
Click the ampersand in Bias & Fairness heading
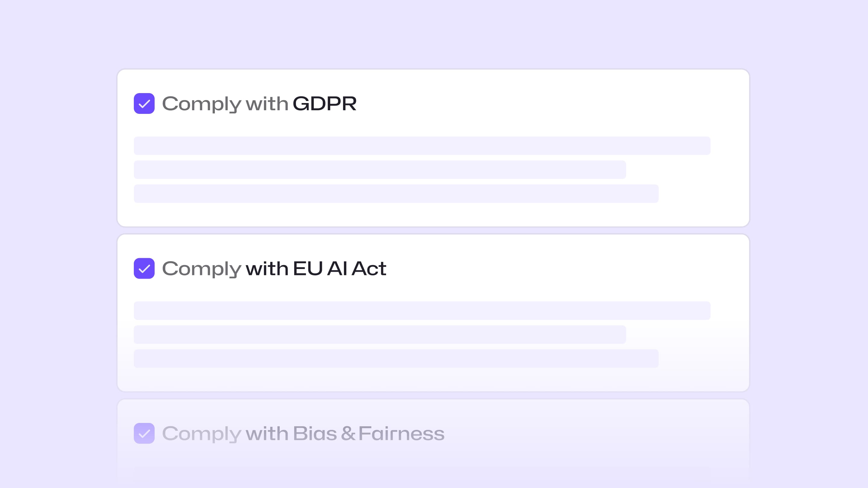click(348, 433)
